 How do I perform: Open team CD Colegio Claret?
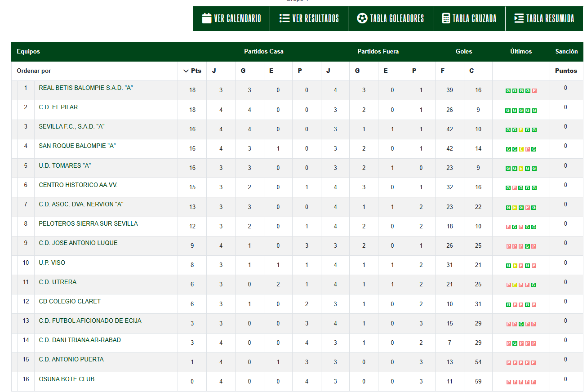(70, 302)
